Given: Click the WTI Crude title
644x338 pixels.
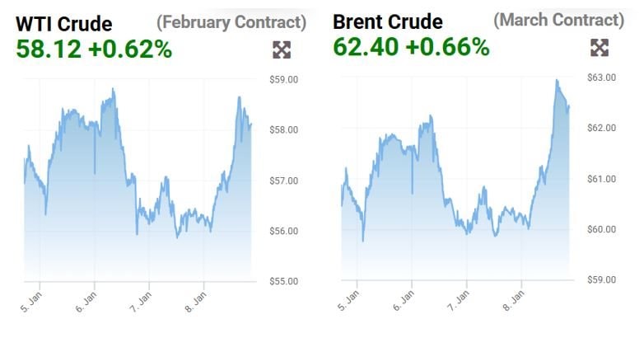Looking at the screenshot, I should click(x=64, y=23).
